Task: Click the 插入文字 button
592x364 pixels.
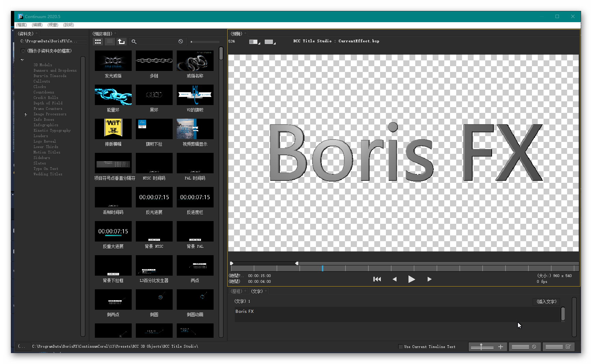Action: (x=546, y=302)
